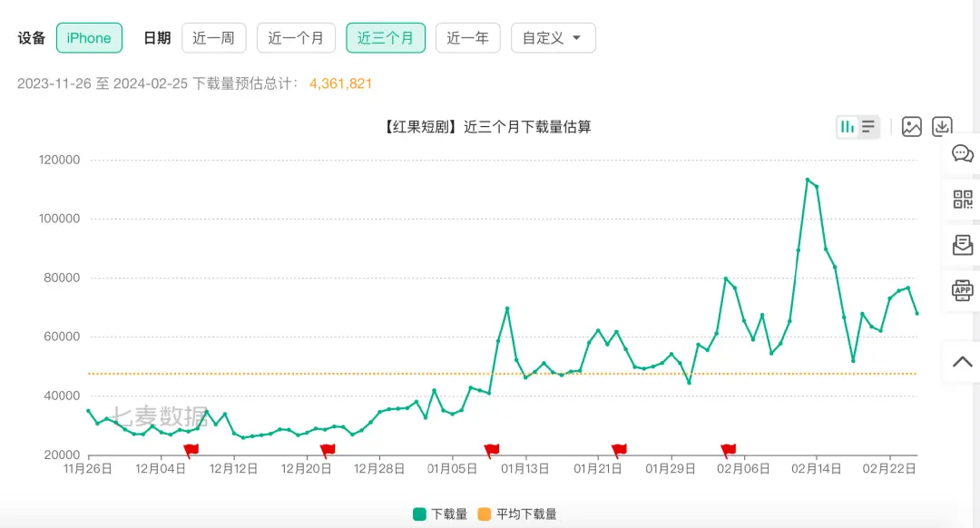Switch to list table view icon
The image size is (980, 528).
tap(868, 127)
